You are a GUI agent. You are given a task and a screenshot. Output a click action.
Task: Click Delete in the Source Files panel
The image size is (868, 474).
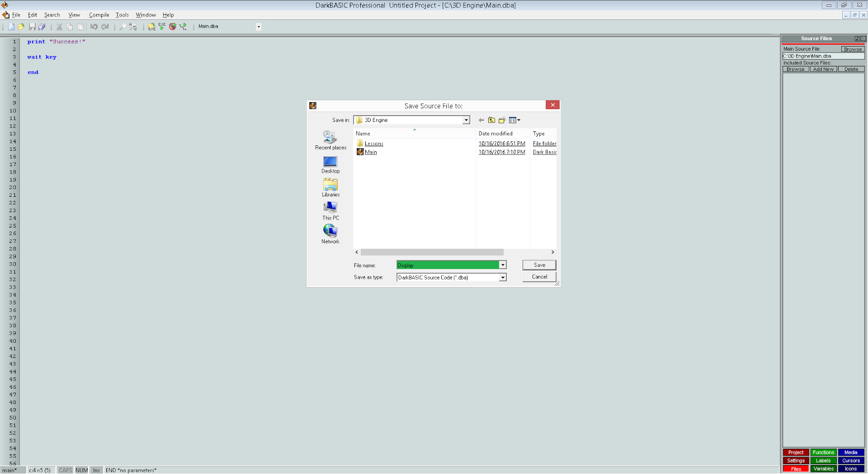(851, 69)
